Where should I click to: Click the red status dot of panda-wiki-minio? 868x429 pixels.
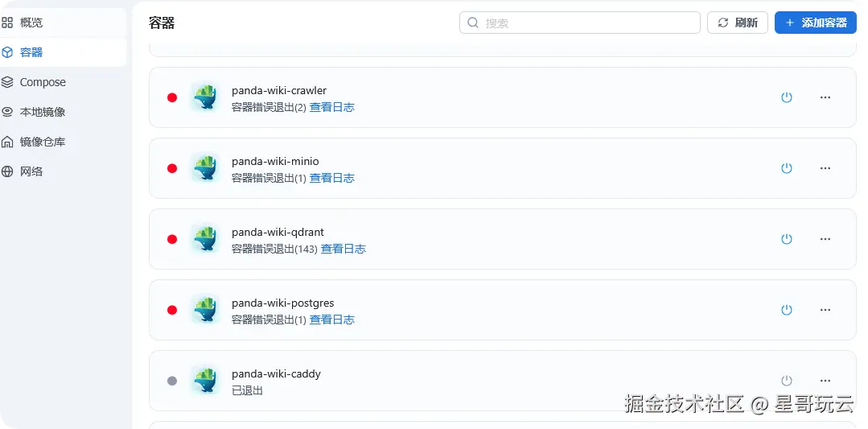click(x=172, y=168)
